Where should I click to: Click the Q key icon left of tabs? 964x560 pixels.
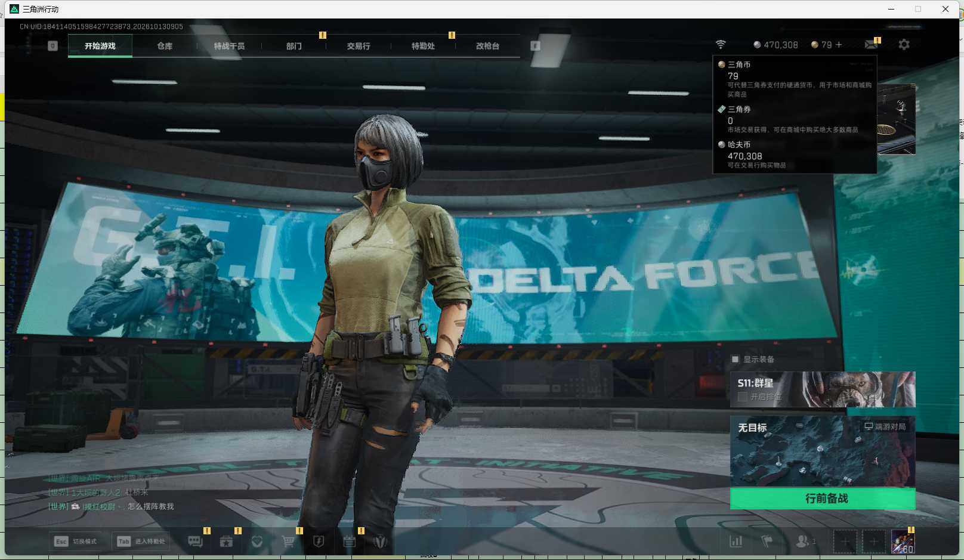point(52,46)
